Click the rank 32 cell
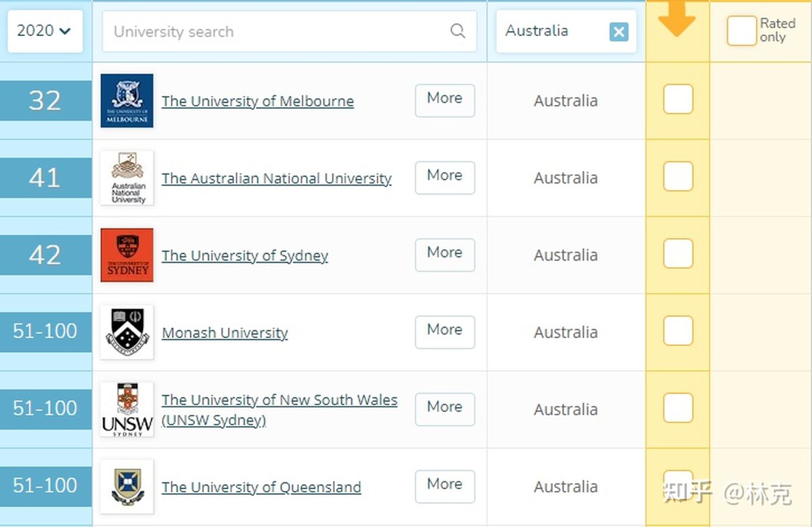 click(45, 100)
